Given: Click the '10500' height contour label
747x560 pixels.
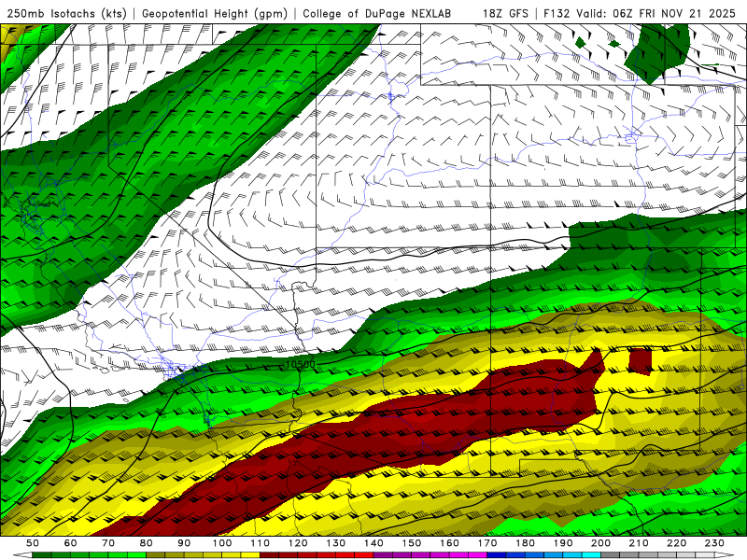Looking at the screenshot, I should (x=300, y=365).
